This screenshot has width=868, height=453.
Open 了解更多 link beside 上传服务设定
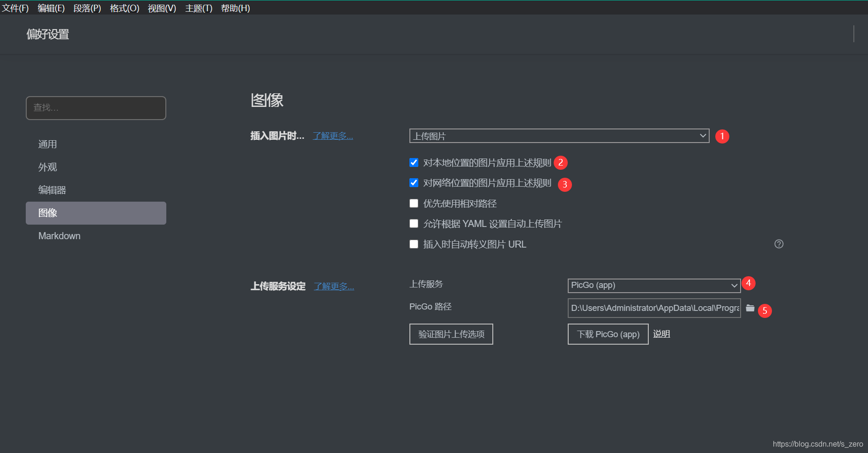pyautogui.click(x=334, y=287)
